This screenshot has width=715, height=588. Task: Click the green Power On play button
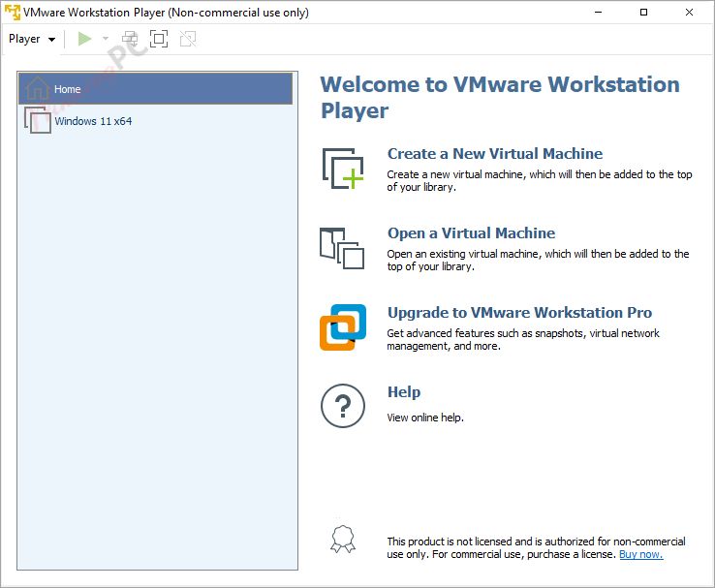tap(85, 39)
